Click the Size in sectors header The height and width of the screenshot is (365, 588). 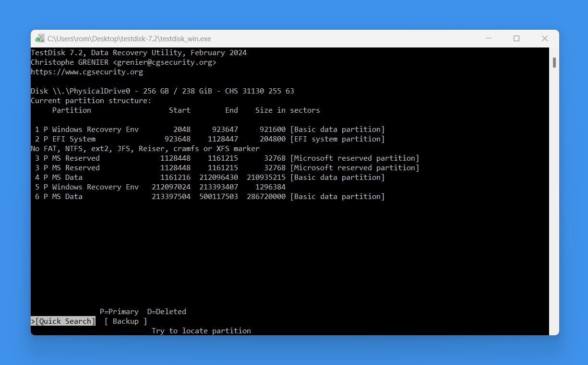(x=288, y=110)
